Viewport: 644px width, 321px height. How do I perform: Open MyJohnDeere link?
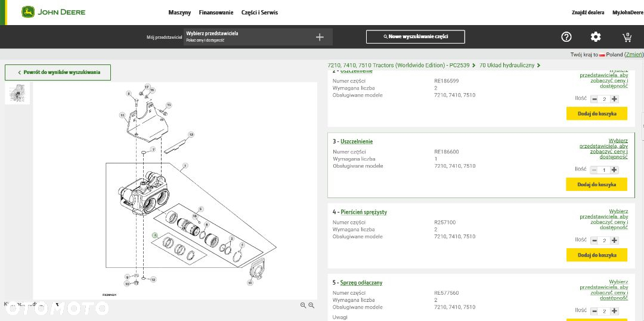pos(627,13)
